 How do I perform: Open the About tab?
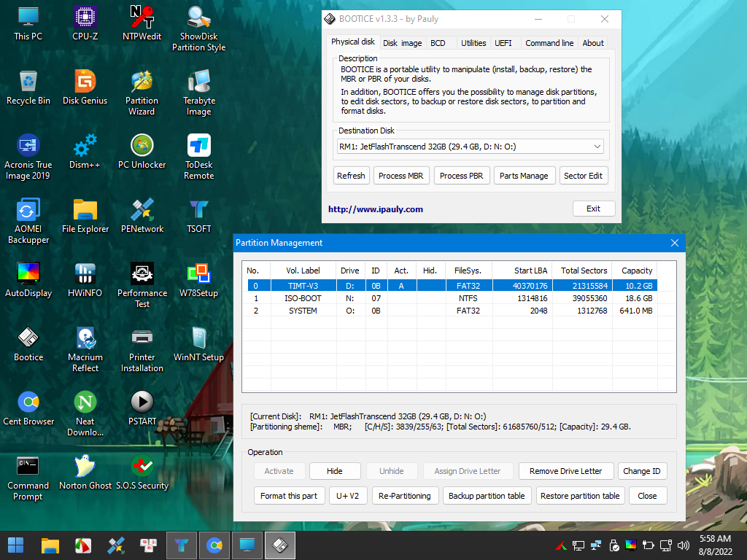coord(592,43)
